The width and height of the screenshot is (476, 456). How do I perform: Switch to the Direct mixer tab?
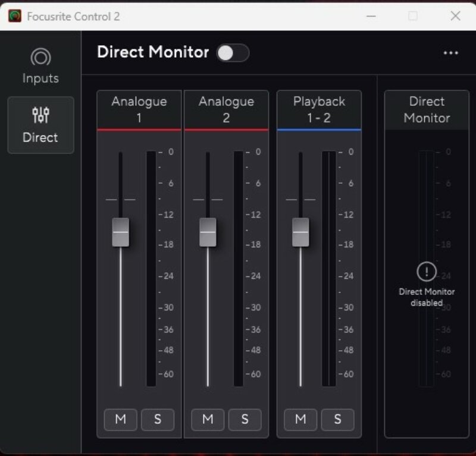click(40, 125)
